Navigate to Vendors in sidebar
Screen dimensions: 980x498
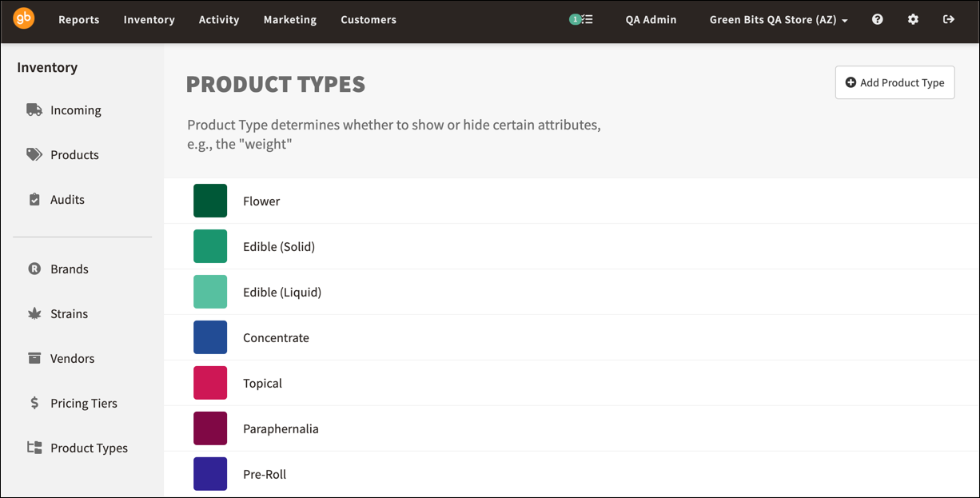pyautogui.click(x=73, y=359)
